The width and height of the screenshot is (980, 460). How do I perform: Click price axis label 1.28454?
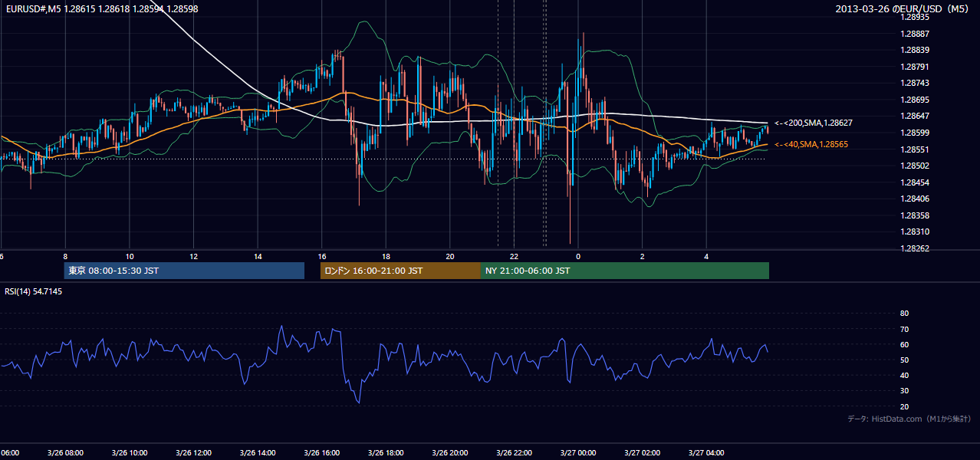point(914,182)
